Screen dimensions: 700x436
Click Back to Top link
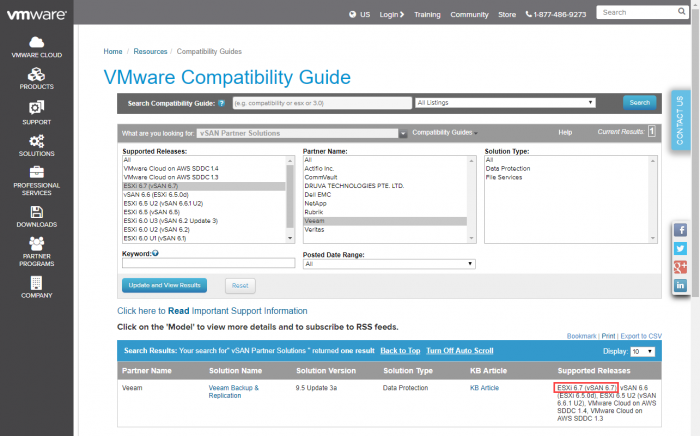[x=400, y=351]
